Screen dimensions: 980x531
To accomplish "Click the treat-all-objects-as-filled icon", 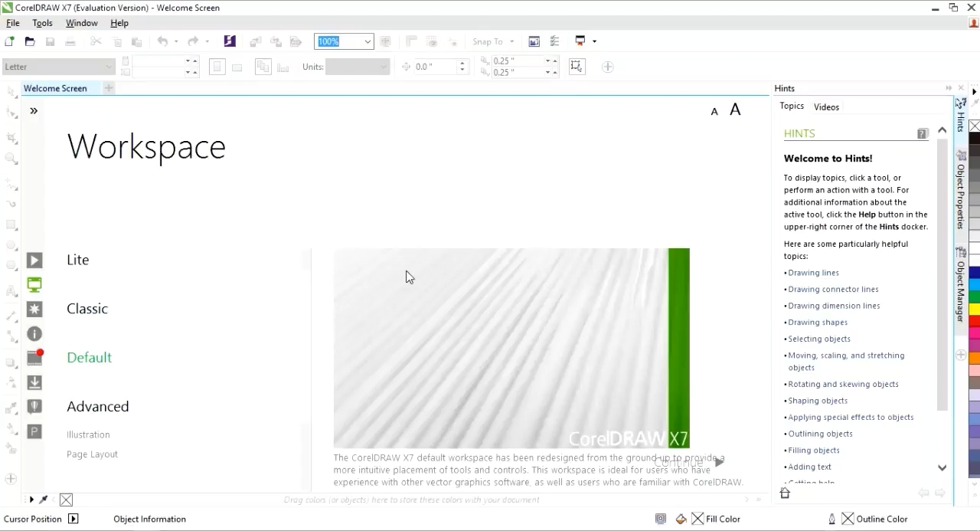I will point(577,66).
